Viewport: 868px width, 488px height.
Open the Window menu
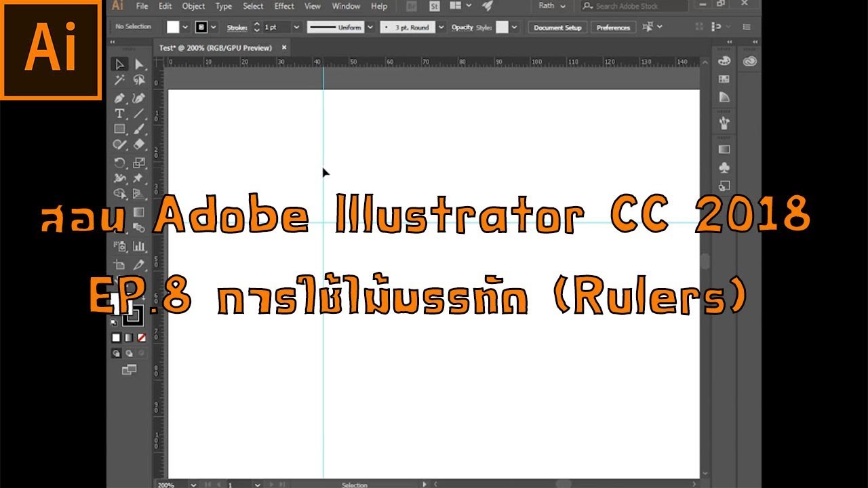pos(346,6)
